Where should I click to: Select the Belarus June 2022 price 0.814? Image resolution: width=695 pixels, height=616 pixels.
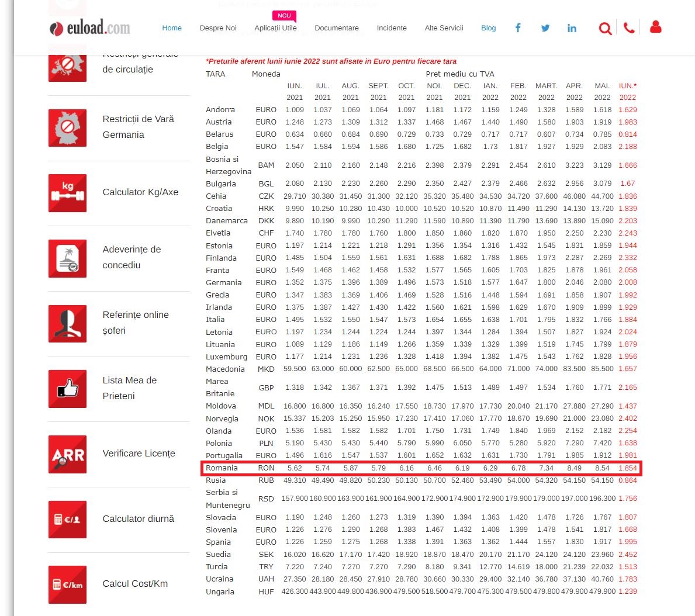(x=628, y=134)
